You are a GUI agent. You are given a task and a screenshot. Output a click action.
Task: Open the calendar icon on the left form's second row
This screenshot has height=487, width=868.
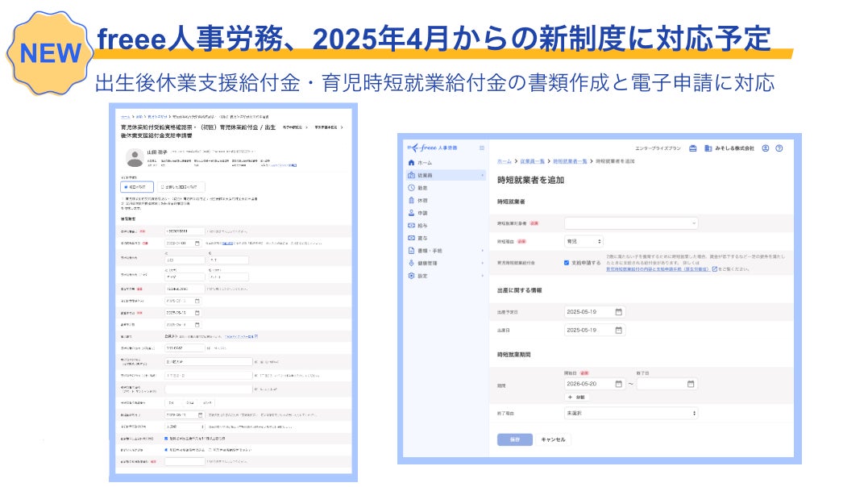[x=197, y=243]
